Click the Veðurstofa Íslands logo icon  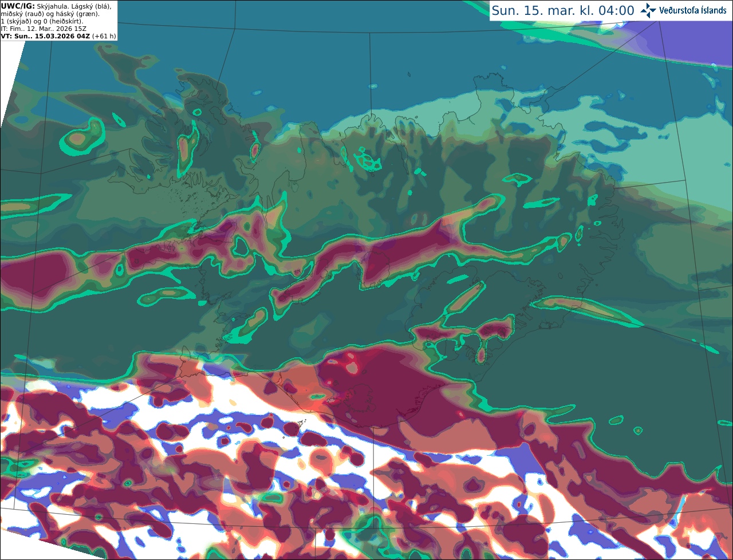point(648,10)
